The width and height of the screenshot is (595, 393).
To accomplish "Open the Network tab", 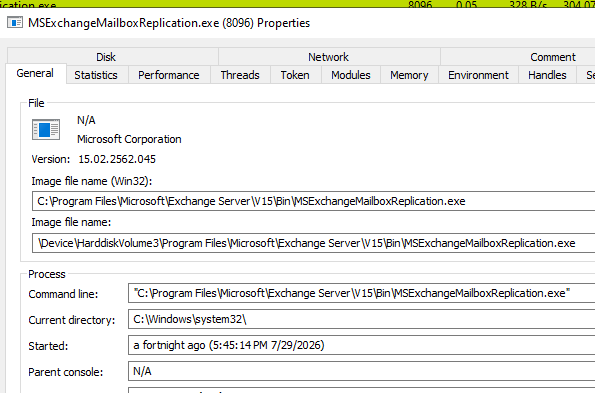I will click(x=328, y=57).
